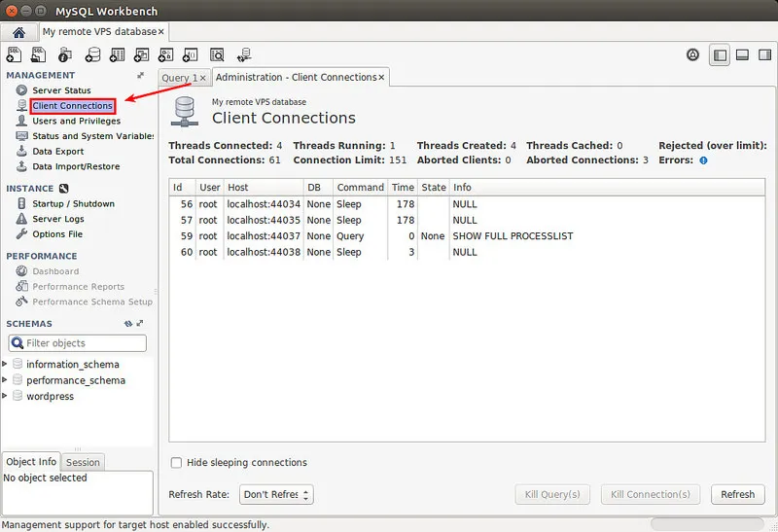Click the home screen icon tab

coord(18,32)
